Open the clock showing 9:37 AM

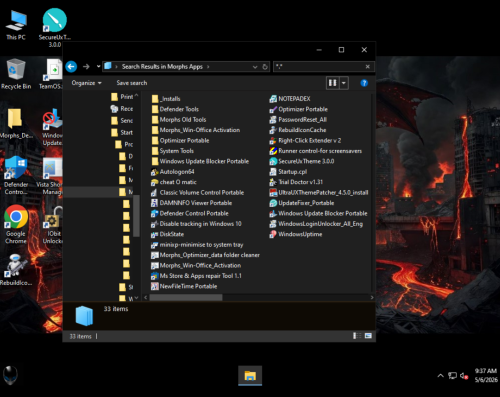[x=486, y=375]
